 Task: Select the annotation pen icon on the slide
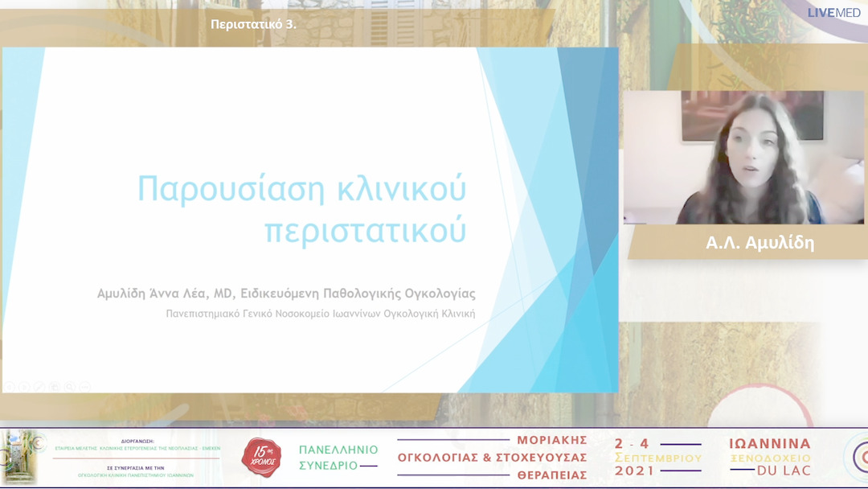(39, 386)
